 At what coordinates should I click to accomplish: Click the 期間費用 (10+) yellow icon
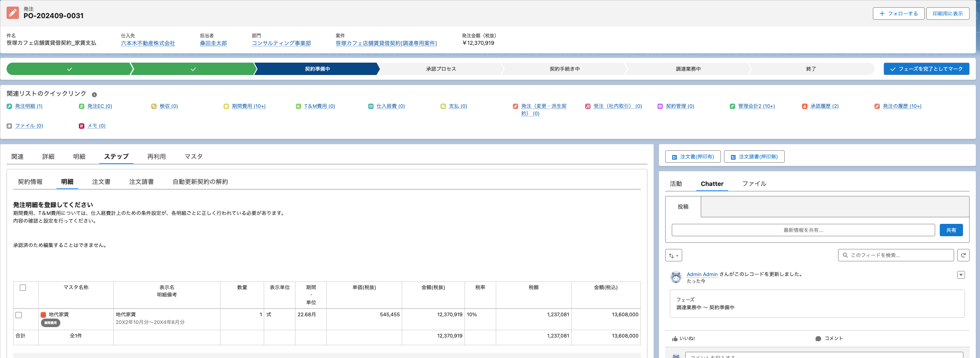pos(226,106)
